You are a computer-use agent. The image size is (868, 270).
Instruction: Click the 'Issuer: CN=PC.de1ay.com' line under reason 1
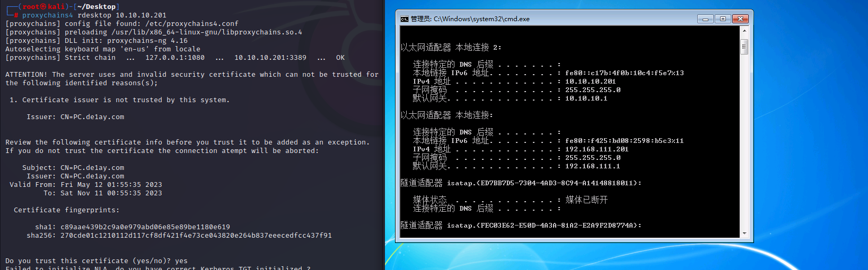point(75,117)
